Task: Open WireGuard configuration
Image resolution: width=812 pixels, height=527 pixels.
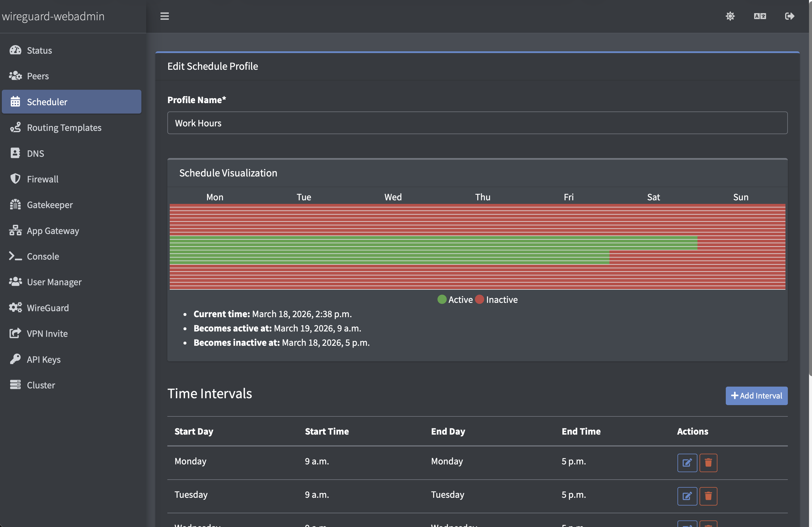Action: tap(48, 308)
